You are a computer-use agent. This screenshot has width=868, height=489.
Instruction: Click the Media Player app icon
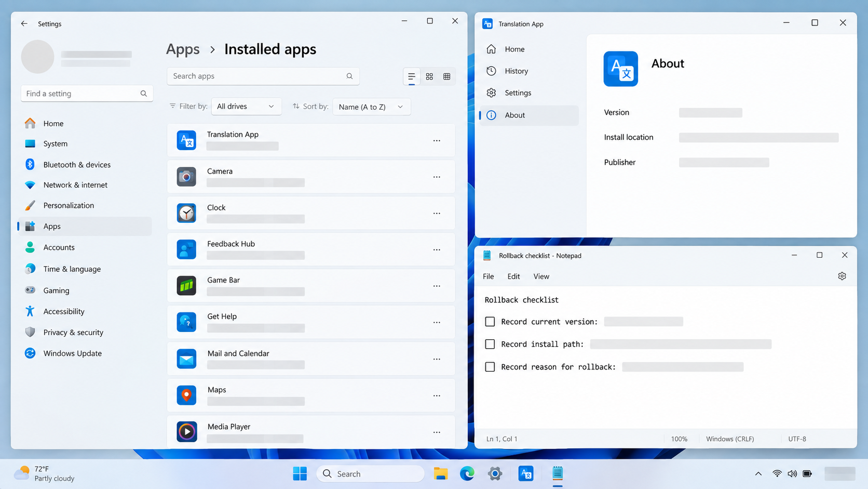186,431
